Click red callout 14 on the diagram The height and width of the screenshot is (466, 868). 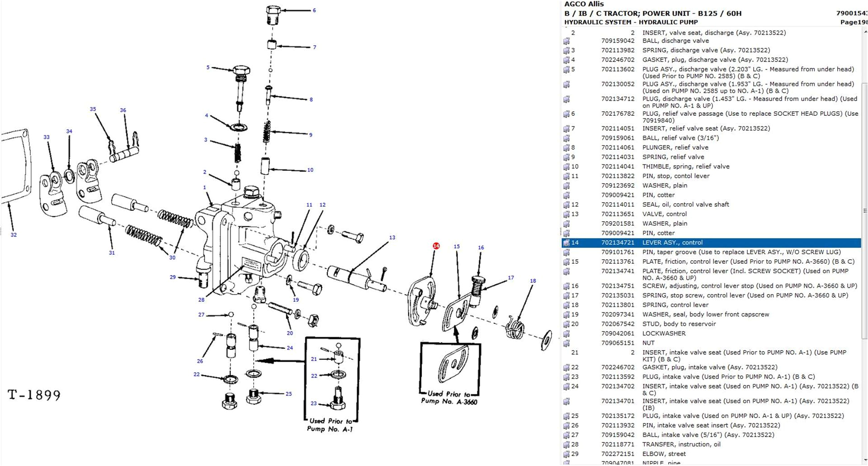(x=436, y=246)
